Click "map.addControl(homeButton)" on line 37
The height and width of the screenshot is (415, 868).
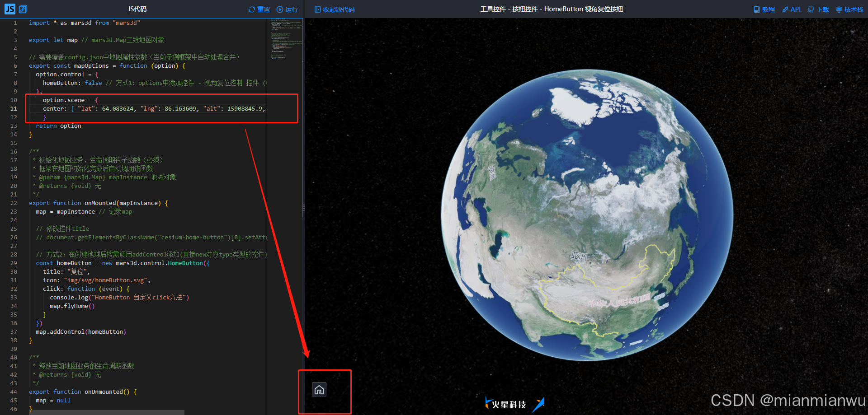81,331
